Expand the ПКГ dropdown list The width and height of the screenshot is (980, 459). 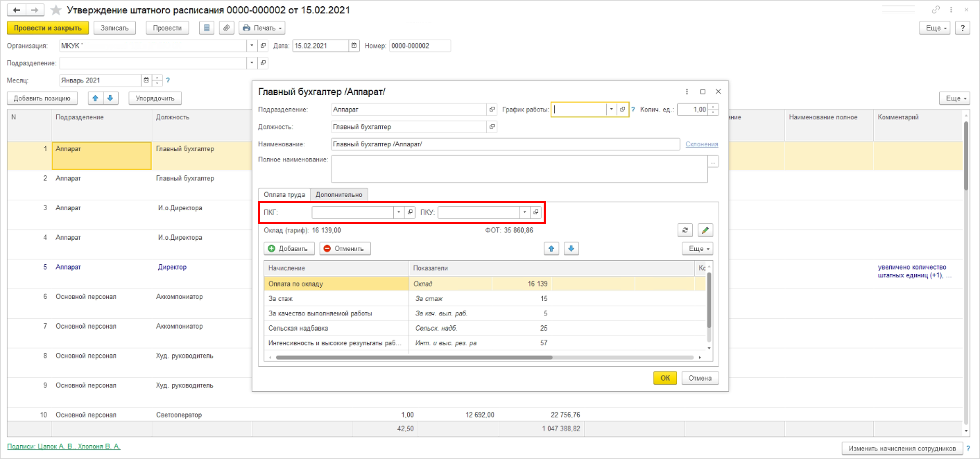coord(399,213)
